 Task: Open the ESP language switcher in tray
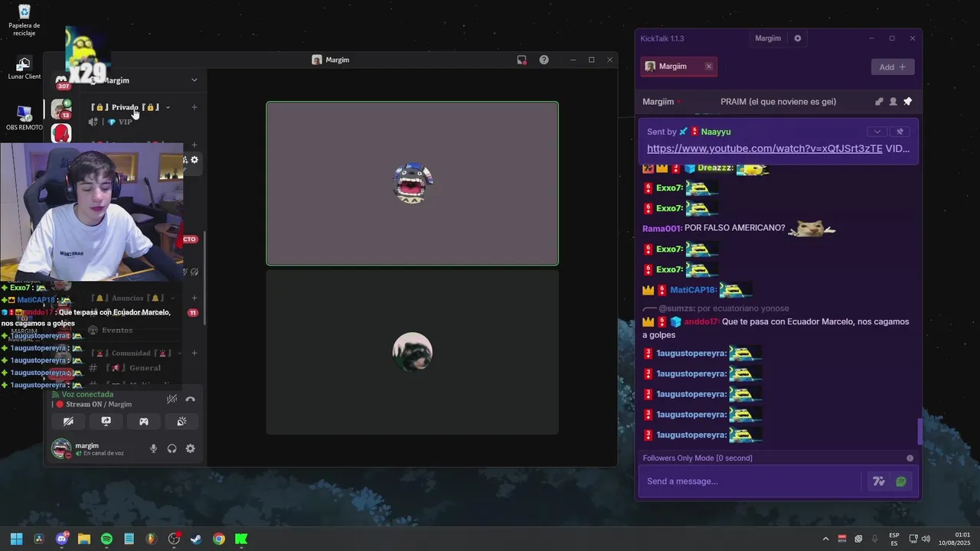click(894, 539)
